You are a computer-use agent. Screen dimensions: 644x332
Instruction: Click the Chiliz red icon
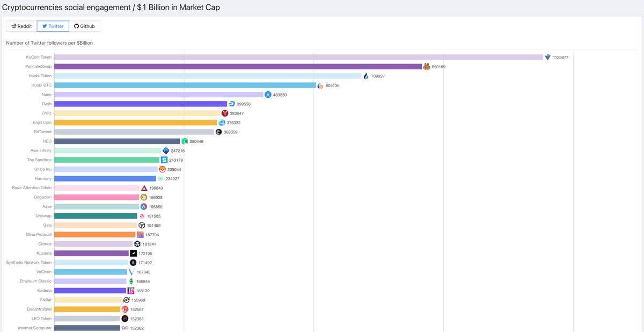(x=225, y=113)
